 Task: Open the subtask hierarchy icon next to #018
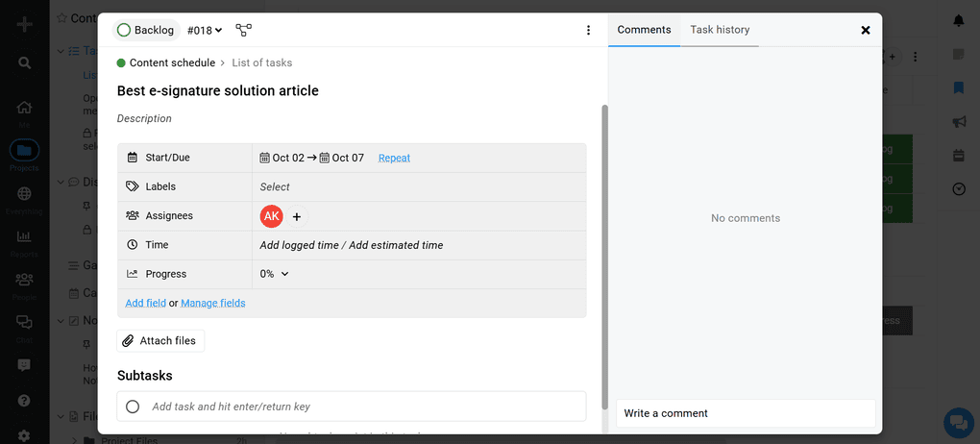pos(243,30)
